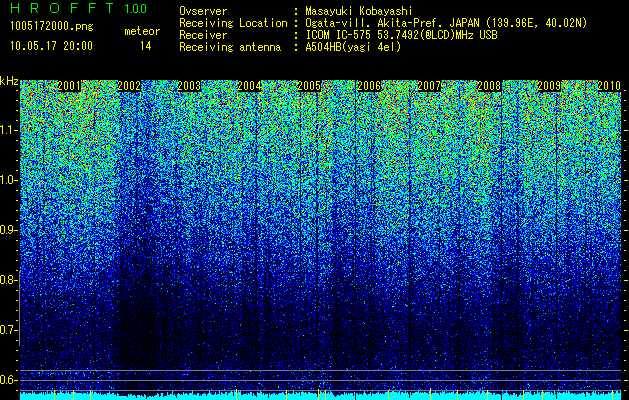The image size is (629, 400).
Task: Click the meteor label
Action: (x=142, y=31)
